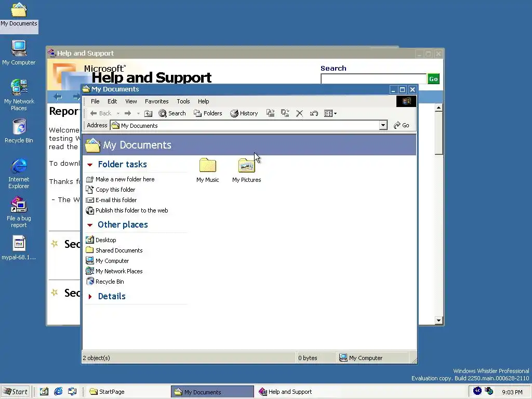Show the Folders tree pane
The image size is (532, 399).
pos(208,113)
